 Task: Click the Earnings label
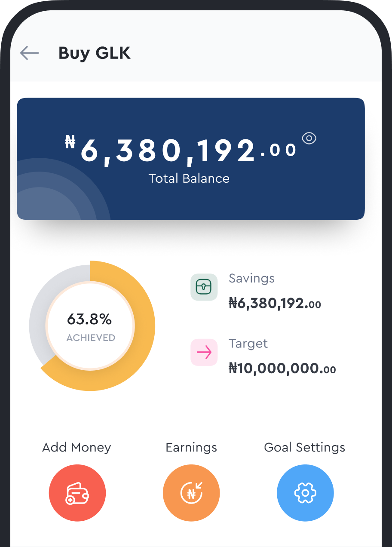pos(191,448)
